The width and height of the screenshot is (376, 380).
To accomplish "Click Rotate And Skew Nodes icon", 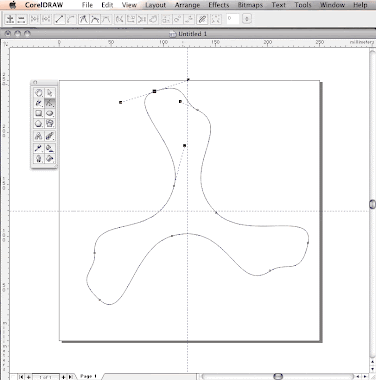I will pos(178,19).
